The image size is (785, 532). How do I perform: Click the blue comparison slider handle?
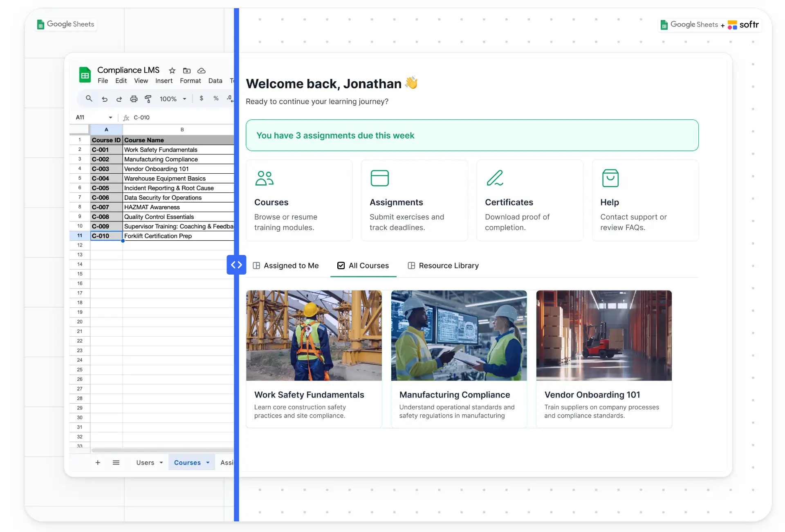236,265
